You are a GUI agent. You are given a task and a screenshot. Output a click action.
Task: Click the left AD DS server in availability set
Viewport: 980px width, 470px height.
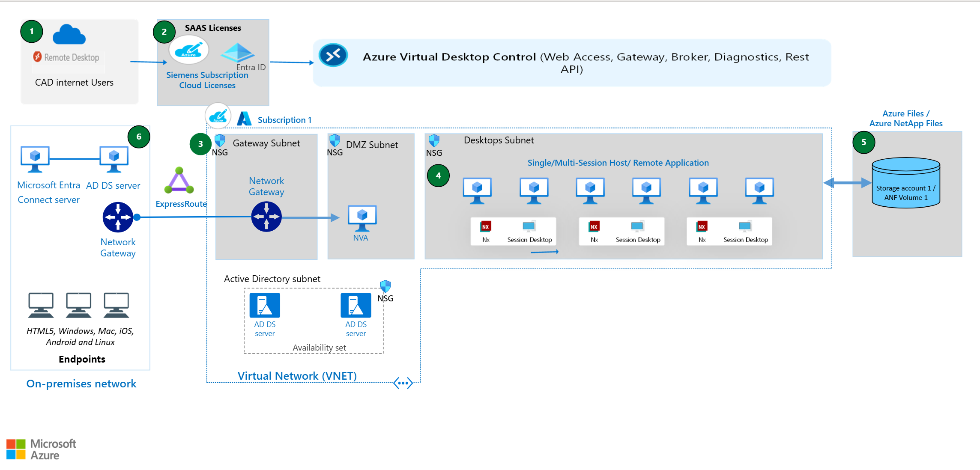(x=265, y=305)
